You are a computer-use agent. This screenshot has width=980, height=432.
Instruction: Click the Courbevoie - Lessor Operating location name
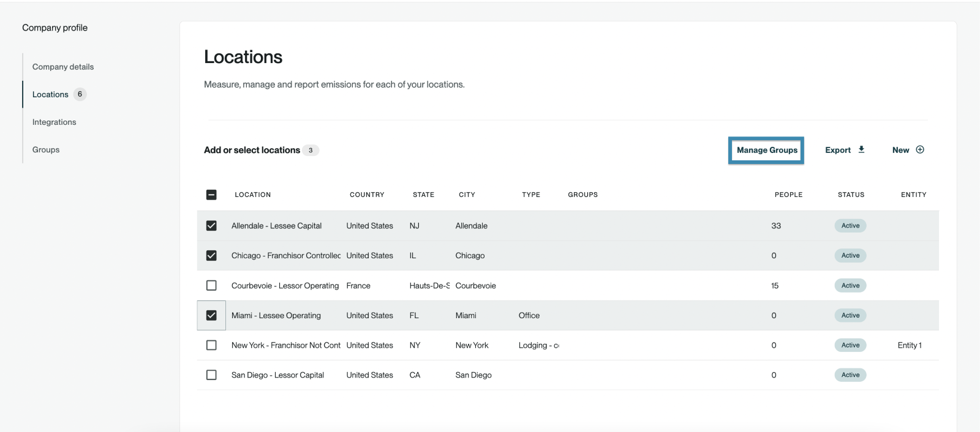(285, 286)
